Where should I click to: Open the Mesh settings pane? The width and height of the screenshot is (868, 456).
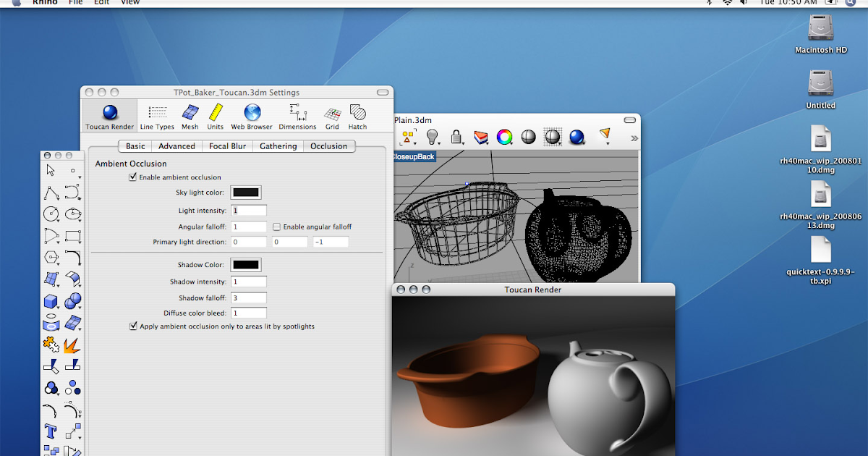[190, 117]
